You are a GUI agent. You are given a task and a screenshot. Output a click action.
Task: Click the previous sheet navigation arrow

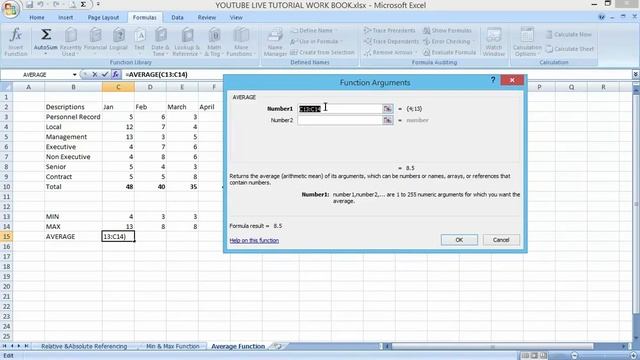12,346
